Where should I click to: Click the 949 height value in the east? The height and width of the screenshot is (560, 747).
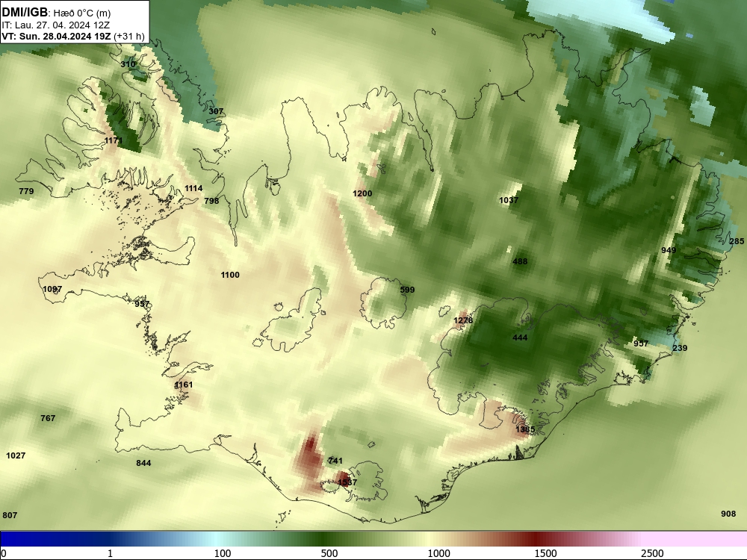[669, 250]
